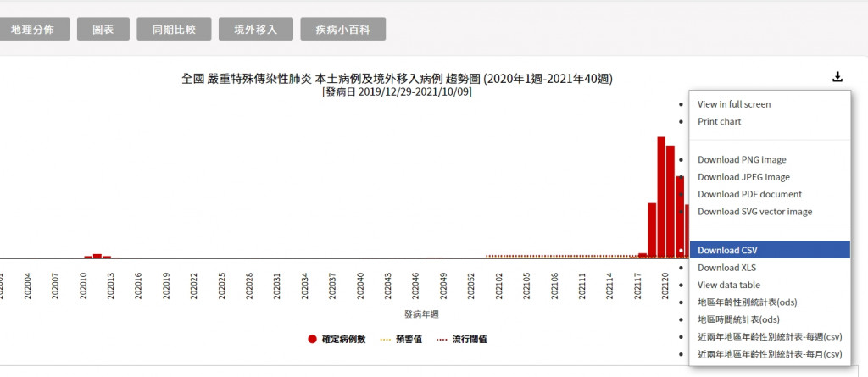Open the chart download menu icon
This screenshot has width=868, height=377.
(837, 77)
